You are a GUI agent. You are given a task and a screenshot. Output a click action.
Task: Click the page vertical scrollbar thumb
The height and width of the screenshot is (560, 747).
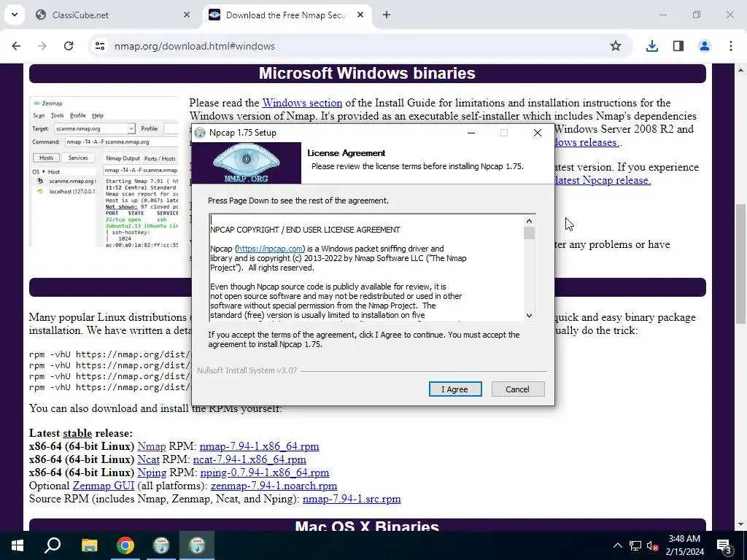[741, 263]
